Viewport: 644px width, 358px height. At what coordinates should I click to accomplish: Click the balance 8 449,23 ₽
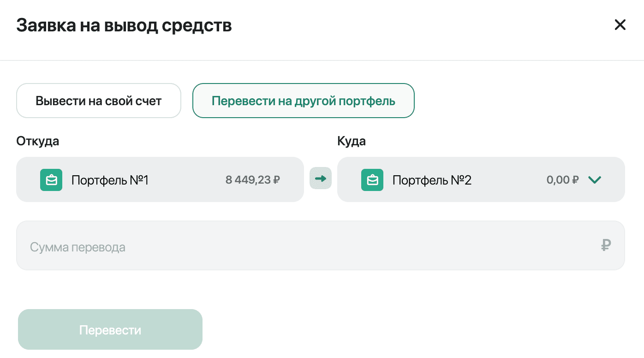(253, 180)
